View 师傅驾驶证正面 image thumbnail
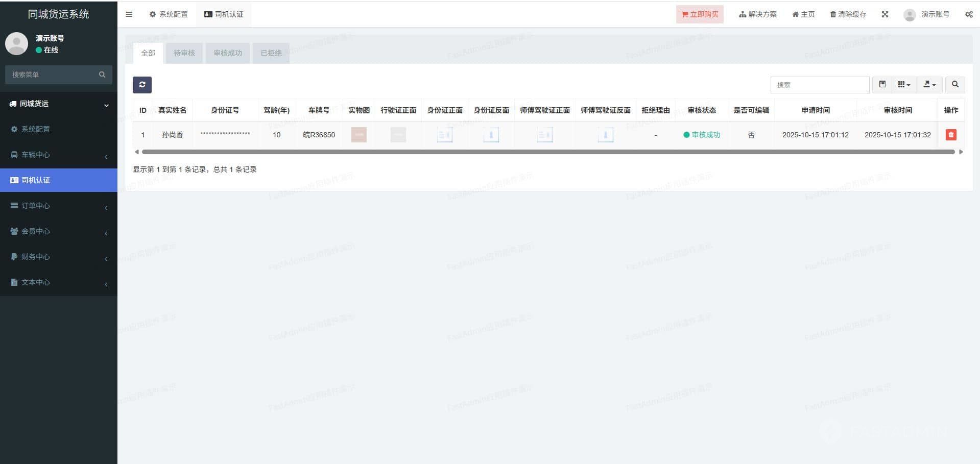The height and width of the screenshot is (464, 980). [x=545, y=135]
